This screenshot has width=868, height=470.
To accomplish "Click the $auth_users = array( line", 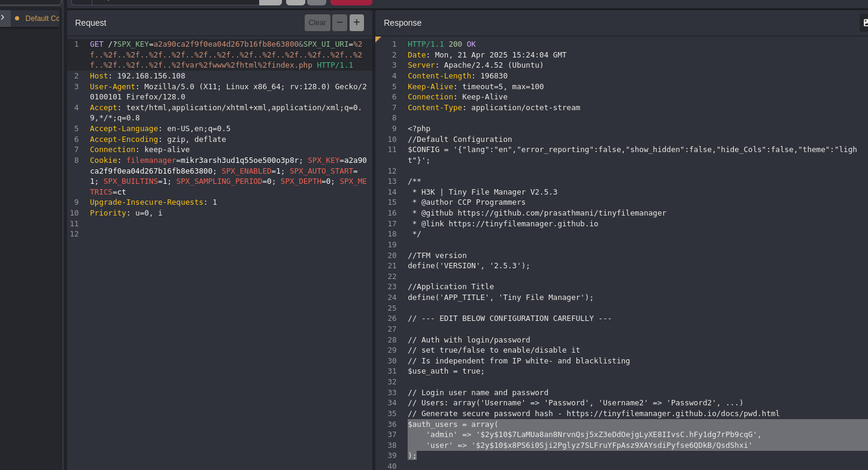I will click(x=453, y=424).
